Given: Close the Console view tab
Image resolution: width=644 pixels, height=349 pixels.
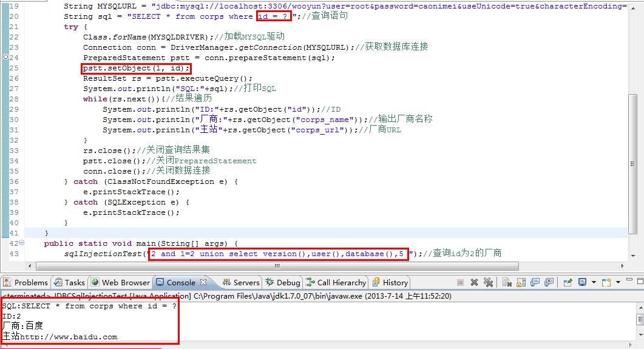Looking at the screenshot, I should 203,282.
